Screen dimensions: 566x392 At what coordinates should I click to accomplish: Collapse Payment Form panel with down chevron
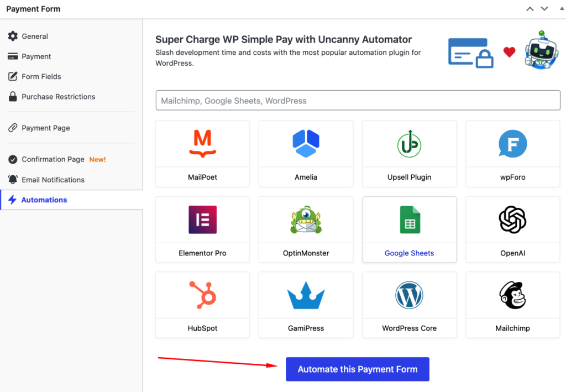[544, 9]
